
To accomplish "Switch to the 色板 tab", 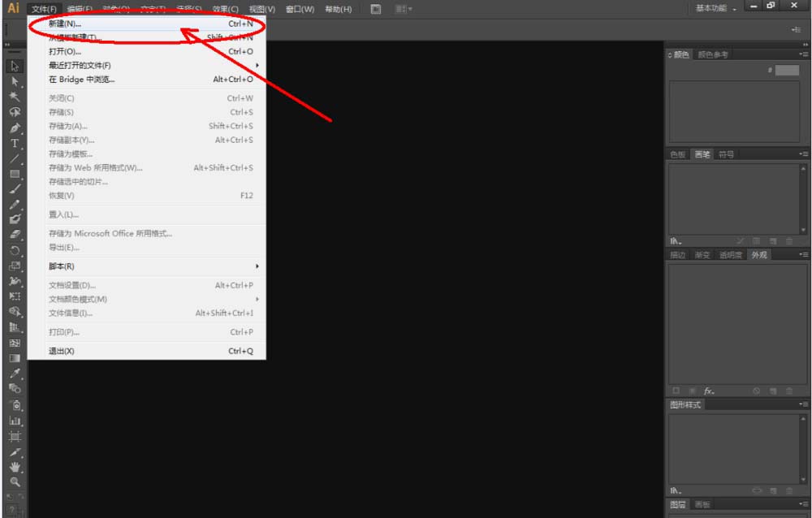I will [678, 154].
